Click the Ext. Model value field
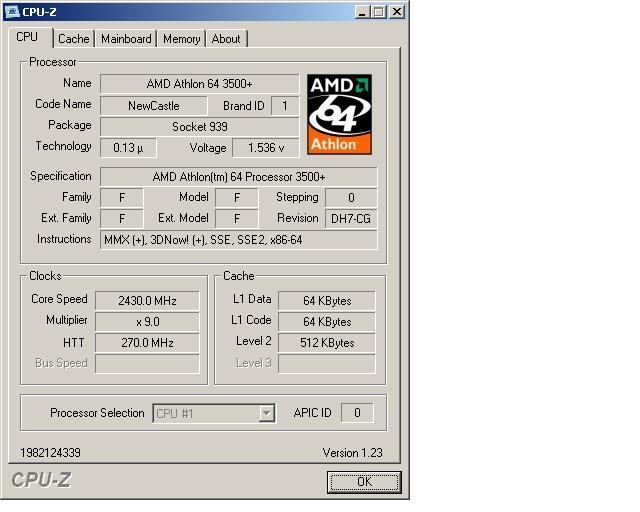The image size is (640, 512). click(x=237, y=218)
